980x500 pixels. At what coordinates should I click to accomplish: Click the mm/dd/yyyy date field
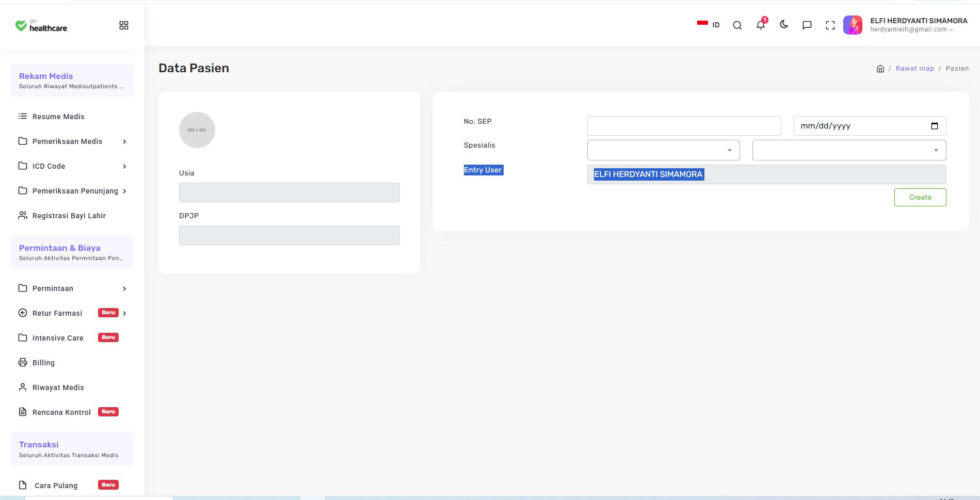point(870,126)
